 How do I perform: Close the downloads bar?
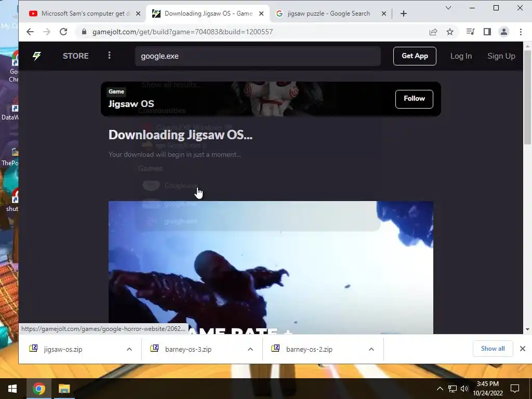(523, 349)
